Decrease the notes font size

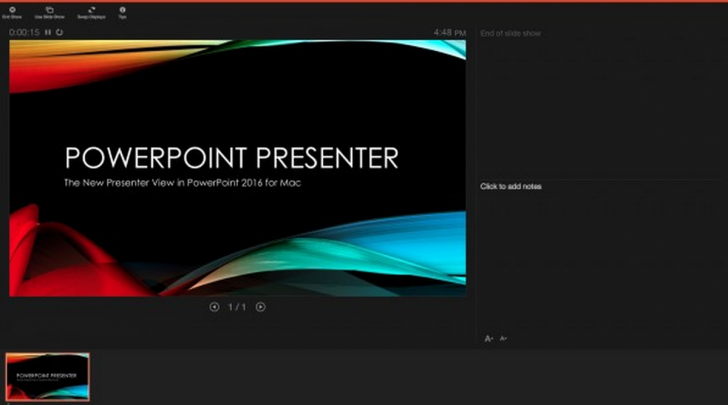(503, 339)
